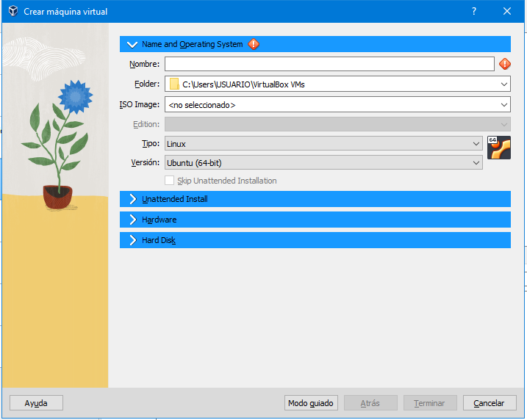Click the warning icon beside Nombre field
This screenshot has width=527, height=420.
point(504,64)
